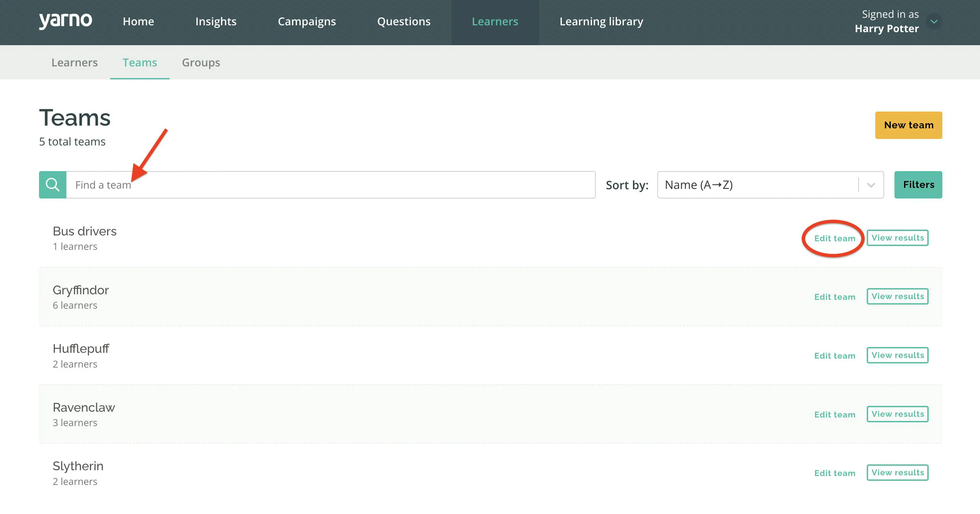
Task: Open the Insights menu
Action: pos(216,22)
